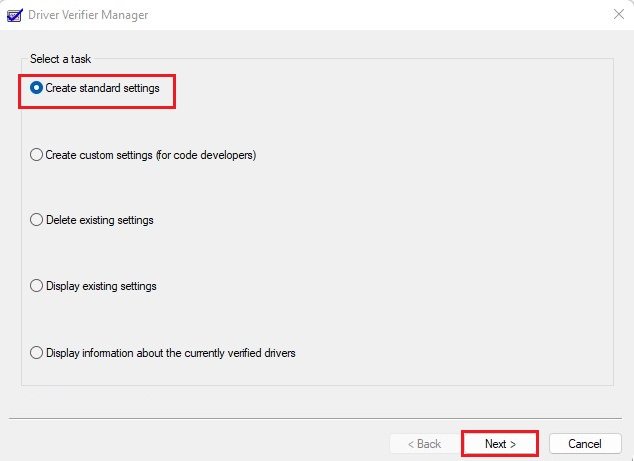Screen dimensions: 634x461
Task: Choose the Create custom settings radio circle
Action: pyautogui.click(x=36, y=154)
